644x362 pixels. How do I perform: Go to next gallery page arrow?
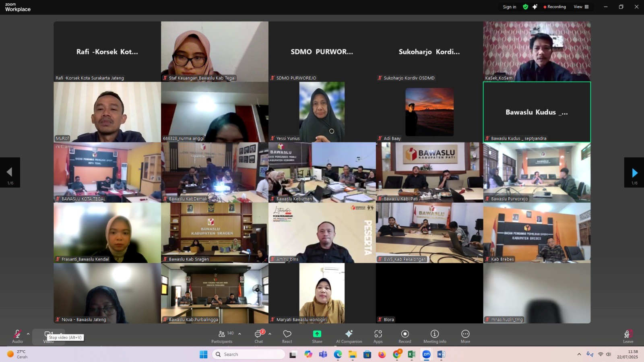pos(634,173)
